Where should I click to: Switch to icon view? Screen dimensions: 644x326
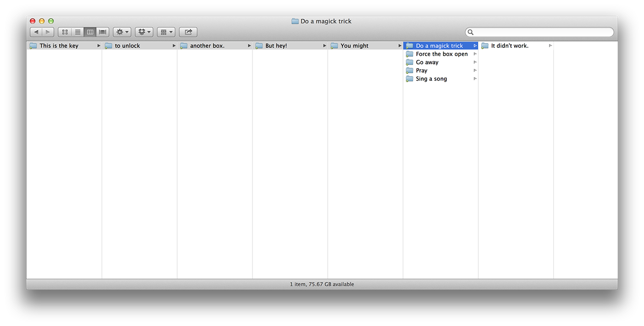point(65,32)
